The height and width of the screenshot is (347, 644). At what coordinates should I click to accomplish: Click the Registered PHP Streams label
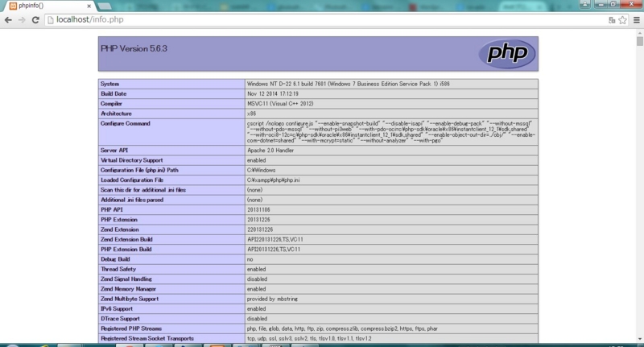point(131,328)
